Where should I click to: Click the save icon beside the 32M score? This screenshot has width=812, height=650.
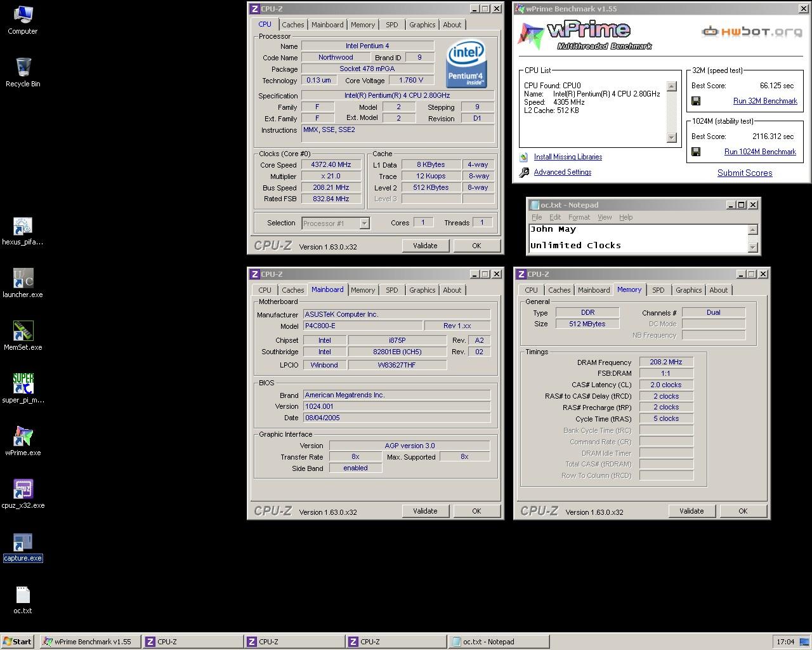pyautogui.click(x=696, y=101)
